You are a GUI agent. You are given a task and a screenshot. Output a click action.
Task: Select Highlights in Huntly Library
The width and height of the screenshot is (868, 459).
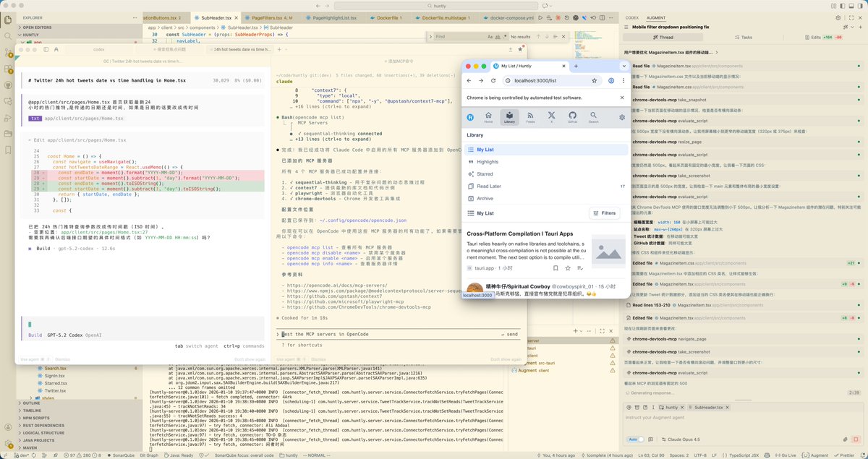[x=546, y=162]
